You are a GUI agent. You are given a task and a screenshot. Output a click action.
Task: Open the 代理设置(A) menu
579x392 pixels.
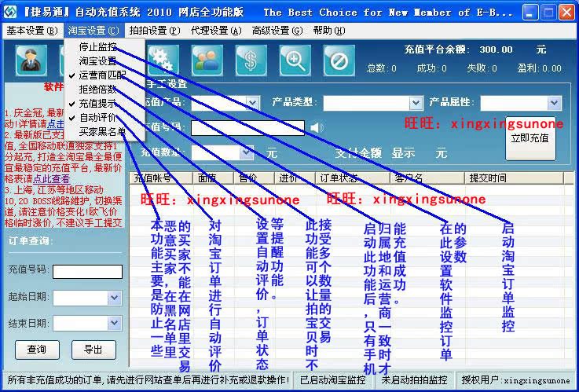point(216,31)
